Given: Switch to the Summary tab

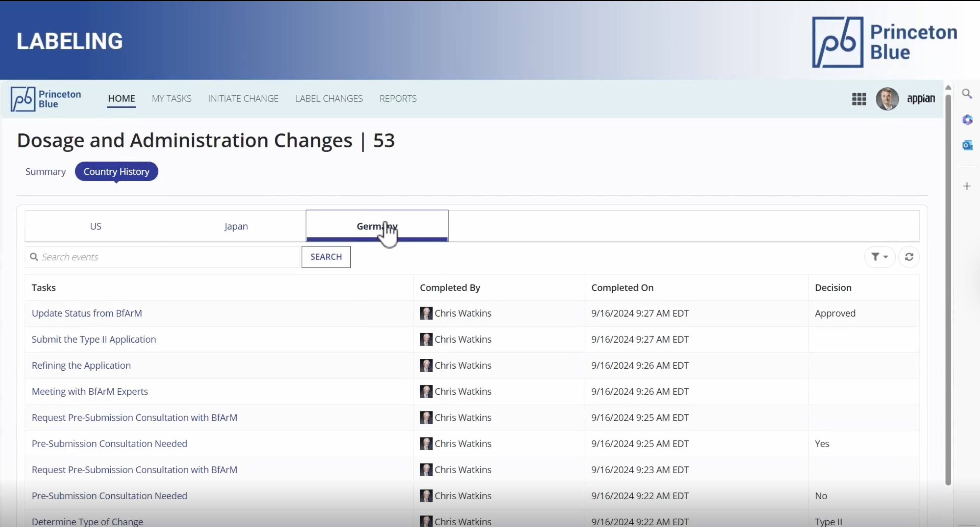Looking at the screenshot, I should coord(45,171).
